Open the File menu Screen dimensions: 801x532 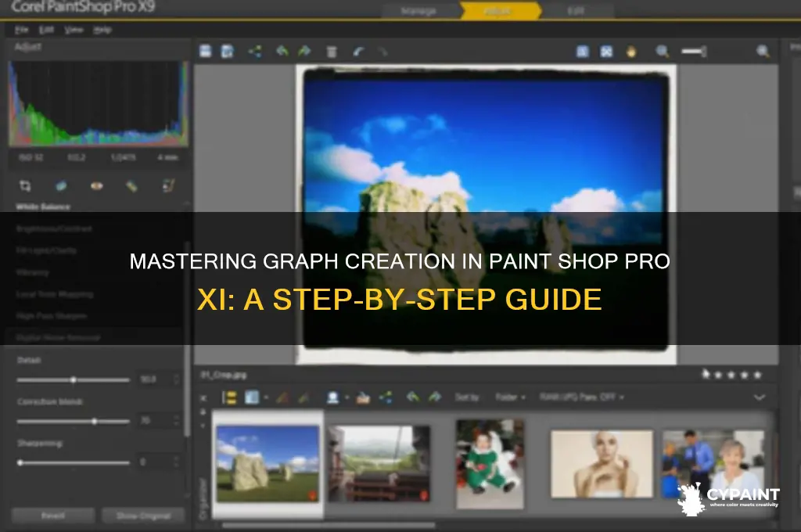(x=21, y=30)
